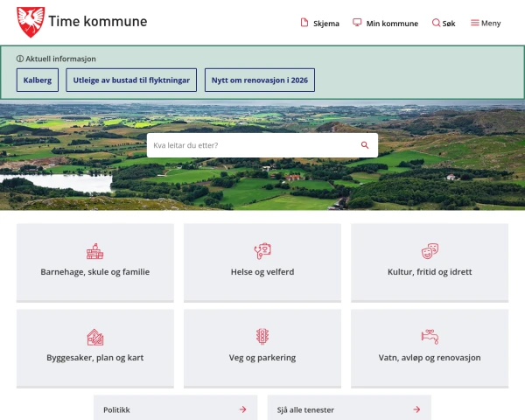Viewport: 525px width, 420px height.
Task: Open Min kommune in the header
Action: tap(385, 24)
